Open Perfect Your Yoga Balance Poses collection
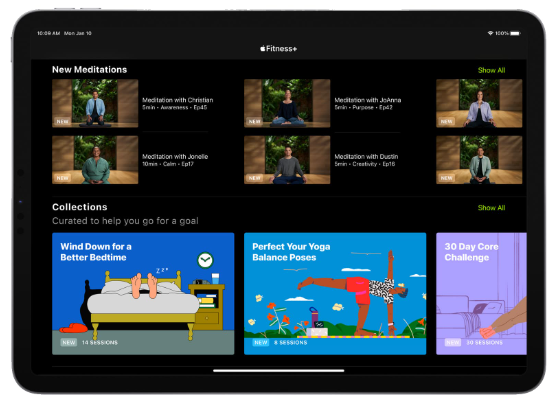Screen dimensions: 552x402 coord(335,294)
